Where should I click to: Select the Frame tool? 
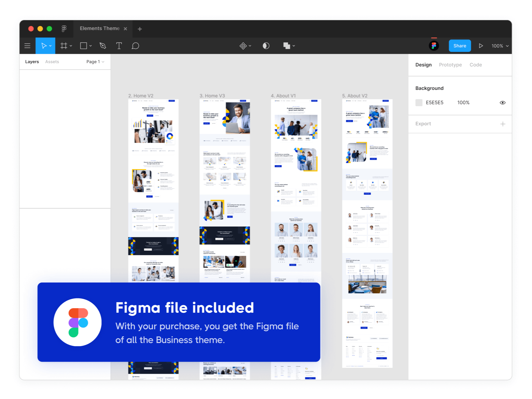(x=63, y=46)
